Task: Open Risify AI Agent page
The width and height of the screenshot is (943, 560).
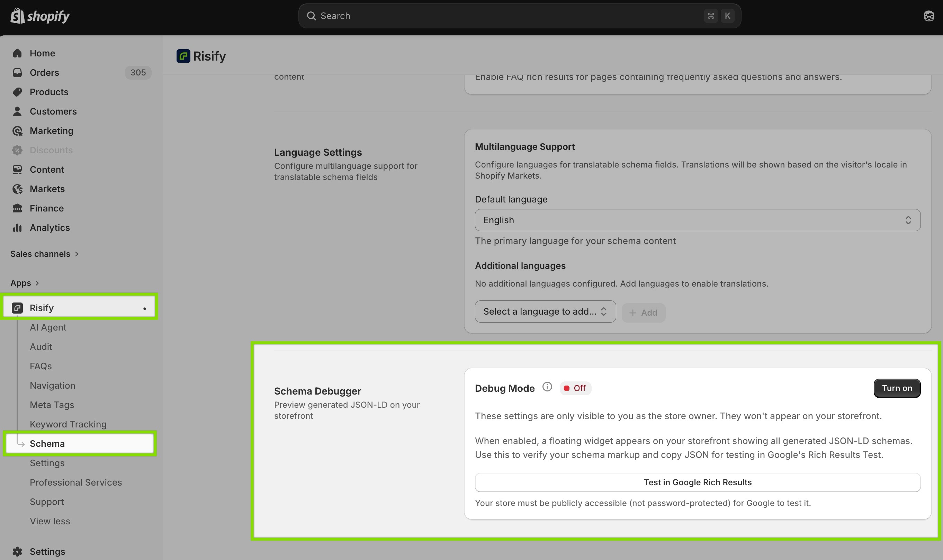Action: tap(48, 327)
